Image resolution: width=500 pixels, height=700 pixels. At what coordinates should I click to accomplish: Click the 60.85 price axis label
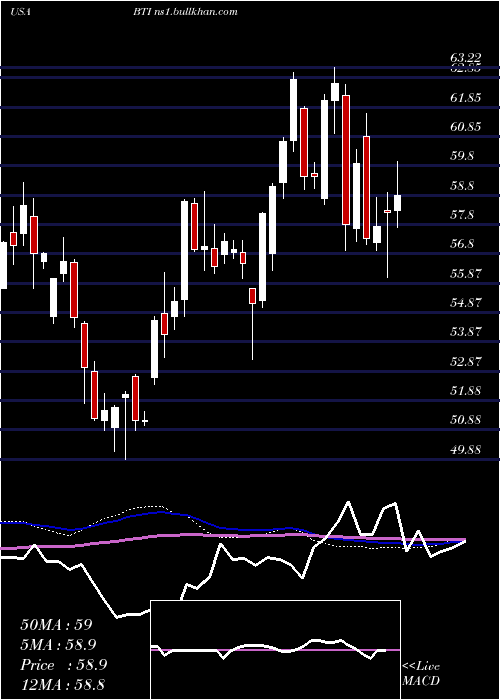click(466, 127)
